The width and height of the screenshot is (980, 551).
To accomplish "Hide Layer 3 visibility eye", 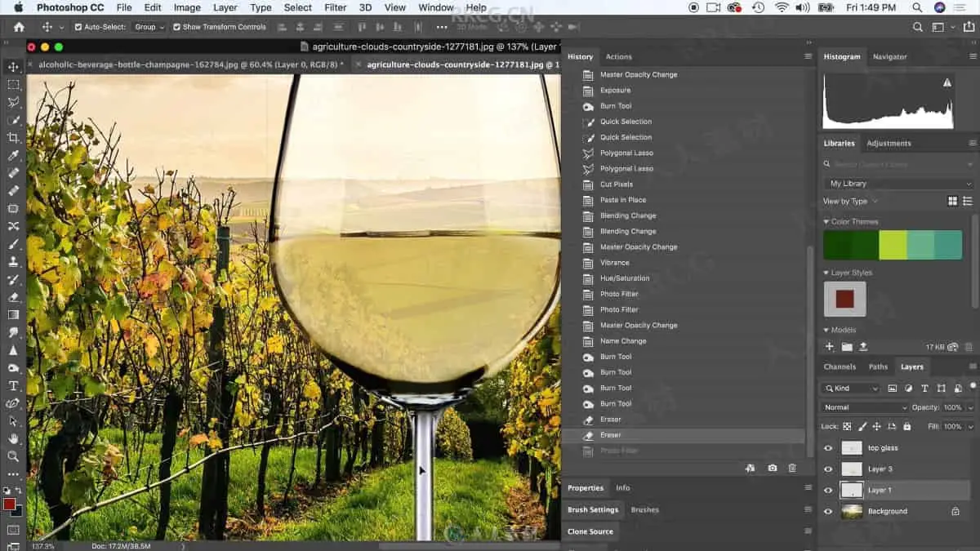I will point(828,469).
